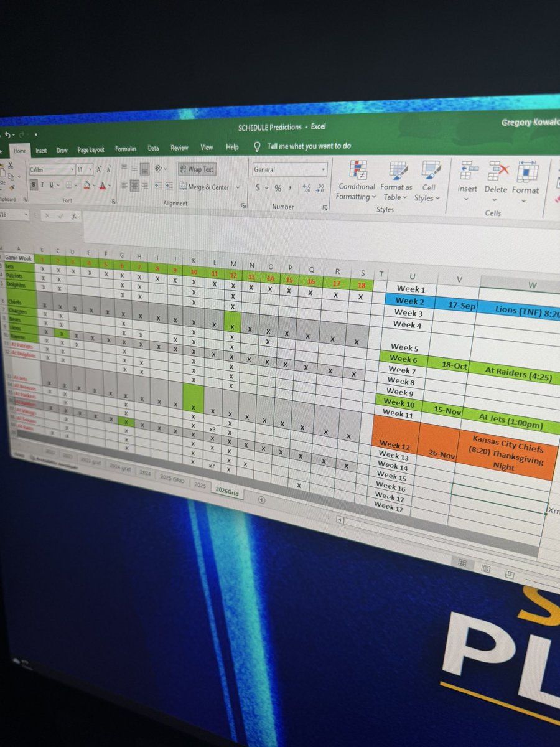Select the Format Painter brush icon
Screen dimensions: 560x747
[12, 187]
